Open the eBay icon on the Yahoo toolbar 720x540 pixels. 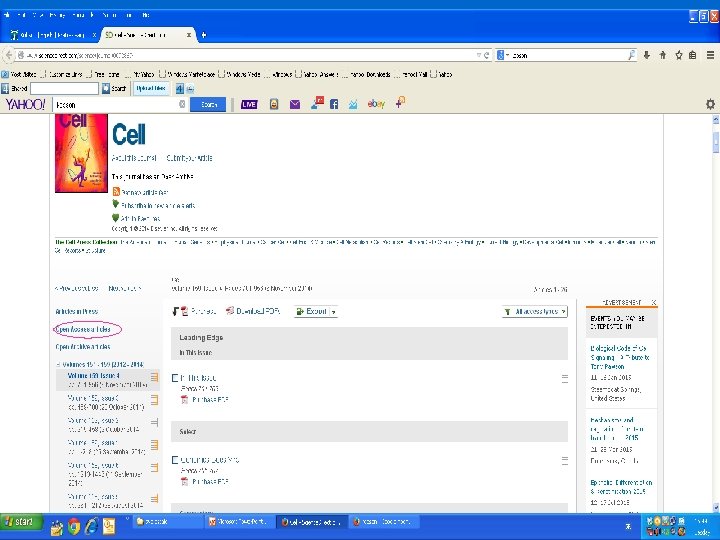pos(376,104)
